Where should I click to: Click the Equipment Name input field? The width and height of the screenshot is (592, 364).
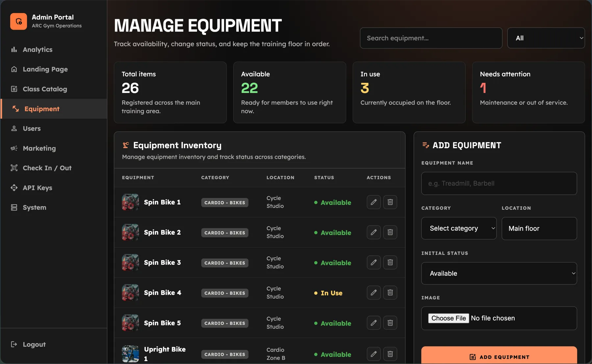[499, 183]
